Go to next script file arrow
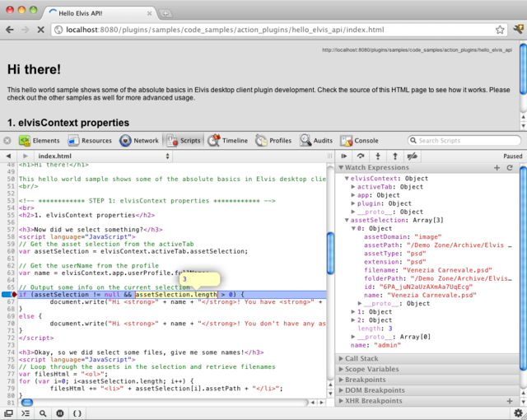The image size is (527, 420). point(25,156)
